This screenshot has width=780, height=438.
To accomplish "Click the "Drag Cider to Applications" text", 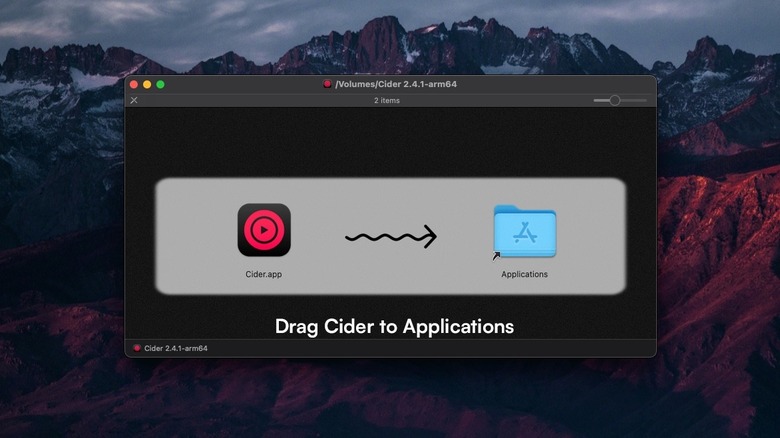I will tap(394, 327).
